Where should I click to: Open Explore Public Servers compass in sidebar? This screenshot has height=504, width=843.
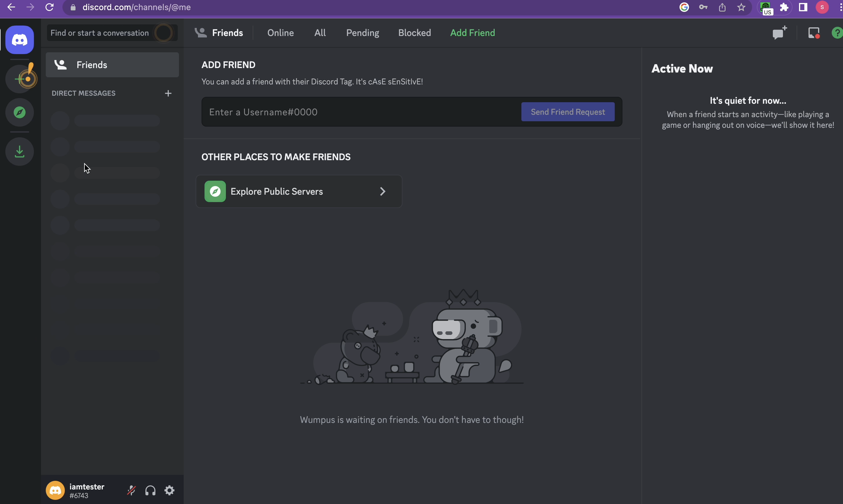[x=20, y=112]
